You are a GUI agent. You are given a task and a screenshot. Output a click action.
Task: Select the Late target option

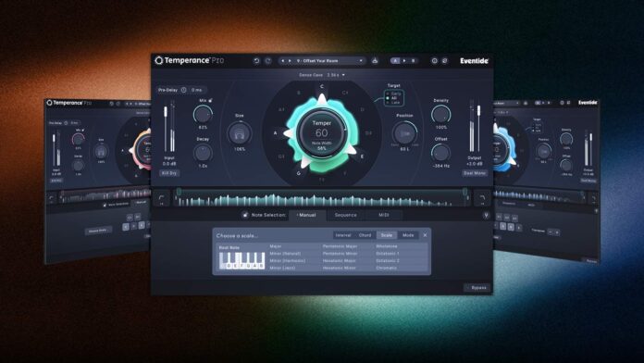point(393,103)
